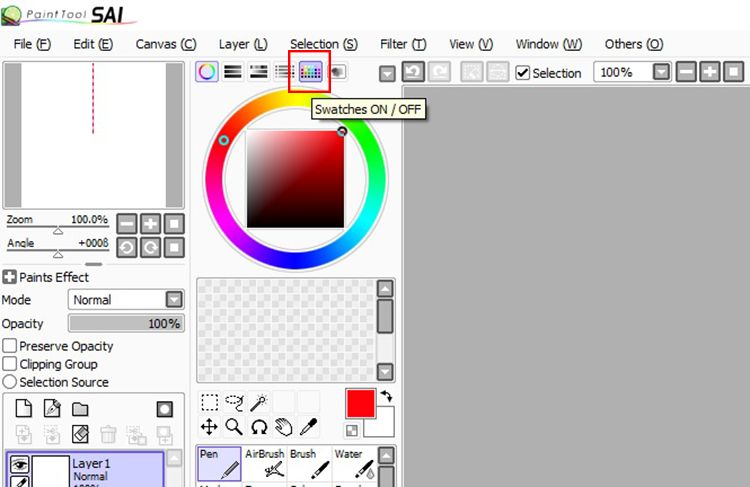The image size is (750, 487).
Task: Enable Preserve Opacity checkbox
Action: pyautogui.click(x=10, y=345)
